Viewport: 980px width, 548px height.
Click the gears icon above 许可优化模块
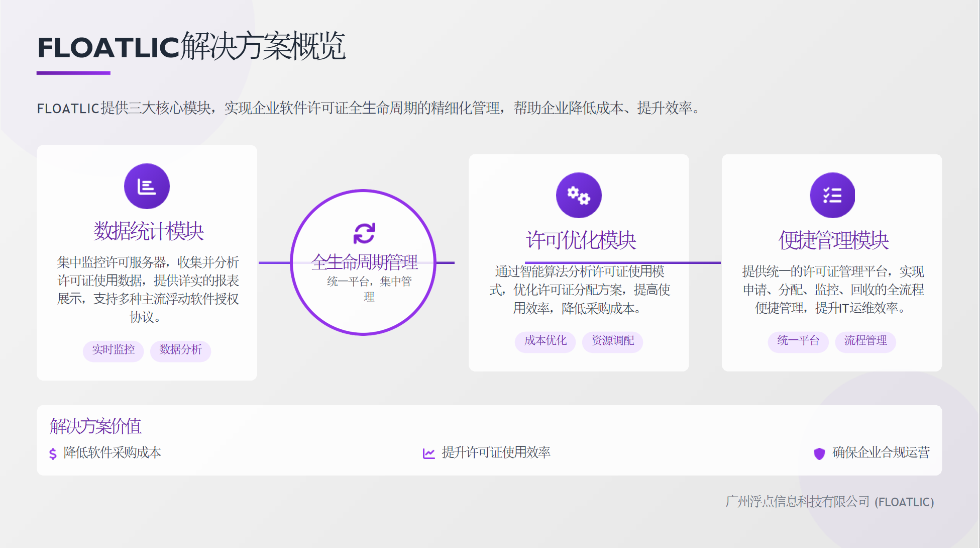[x=578, y=196]
